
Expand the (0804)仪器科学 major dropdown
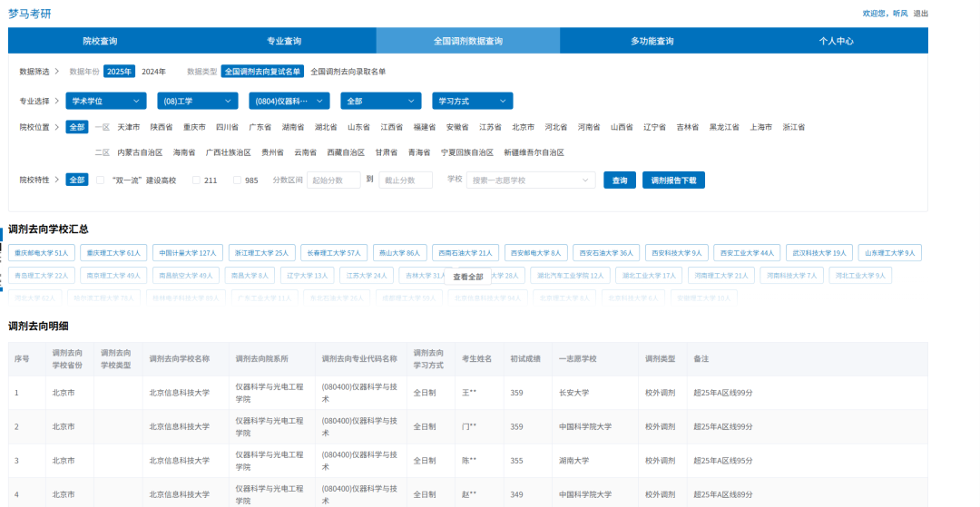point(289,101)
